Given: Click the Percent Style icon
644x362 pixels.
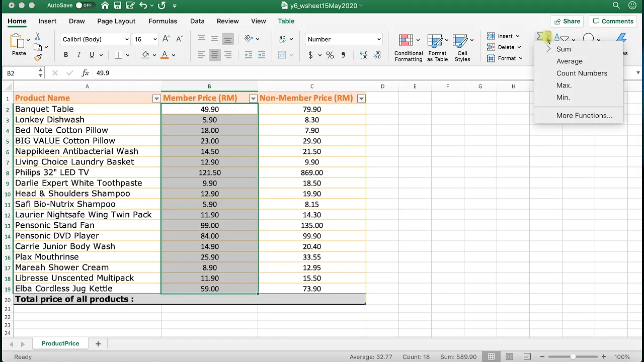Looking at the screenshot, I should (330, 55).
